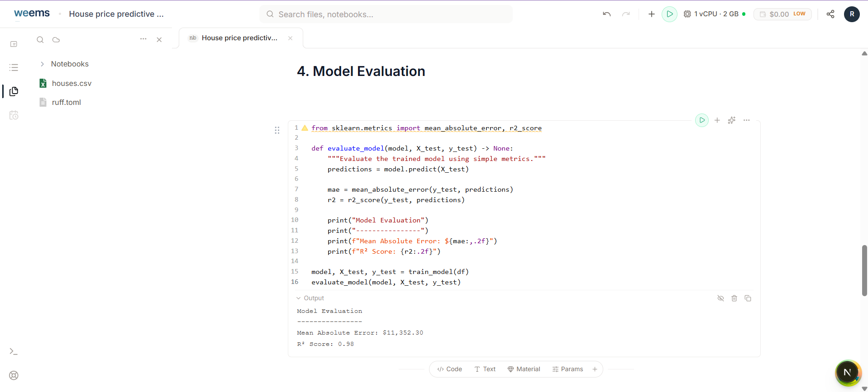868x392 pixels.
Task: Click the cloud icon in file panel
Action: (x=56, y=40)
